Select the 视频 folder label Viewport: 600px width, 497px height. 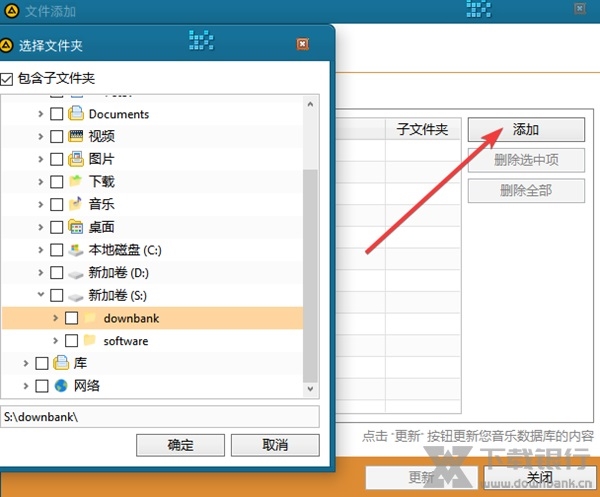click(x=102, y=136)
